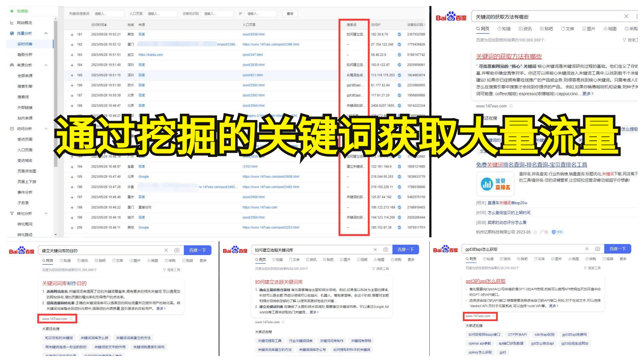Clear the search box with the X icon

[627, 16]
